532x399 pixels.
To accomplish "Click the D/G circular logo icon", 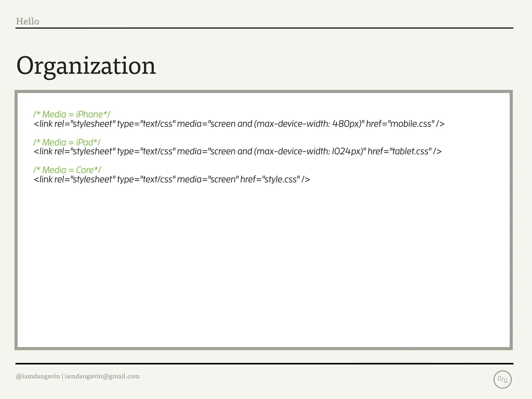I will [502, 380].
